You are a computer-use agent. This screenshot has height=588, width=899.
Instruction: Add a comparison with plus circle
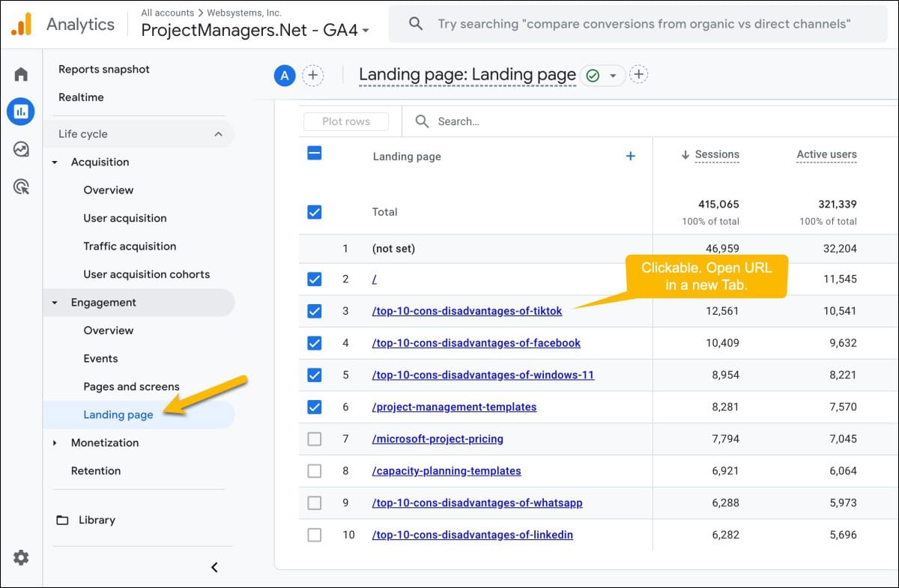tap(312, 75)
